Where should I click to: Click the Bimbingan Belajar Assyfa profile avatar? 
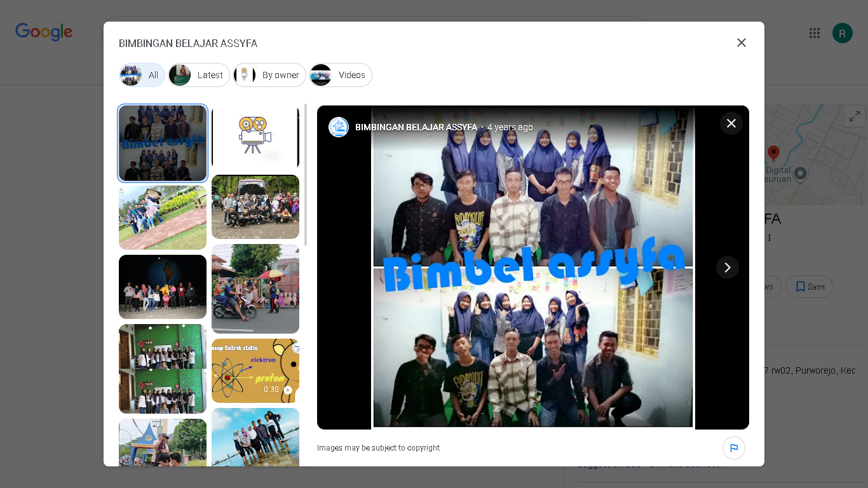click(339, 127)
